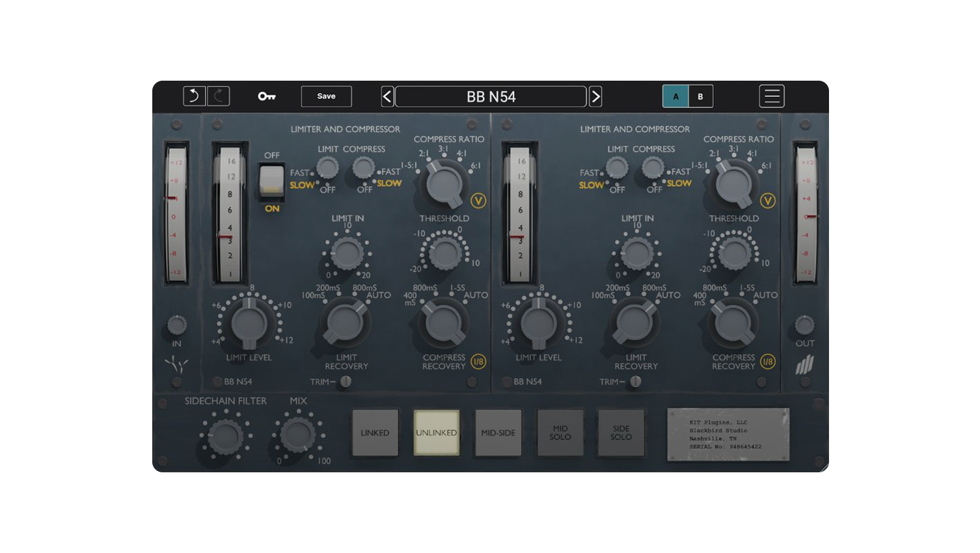980x553 pixels.
Task: Click the Save button
Action: click(x=326, y=96)
